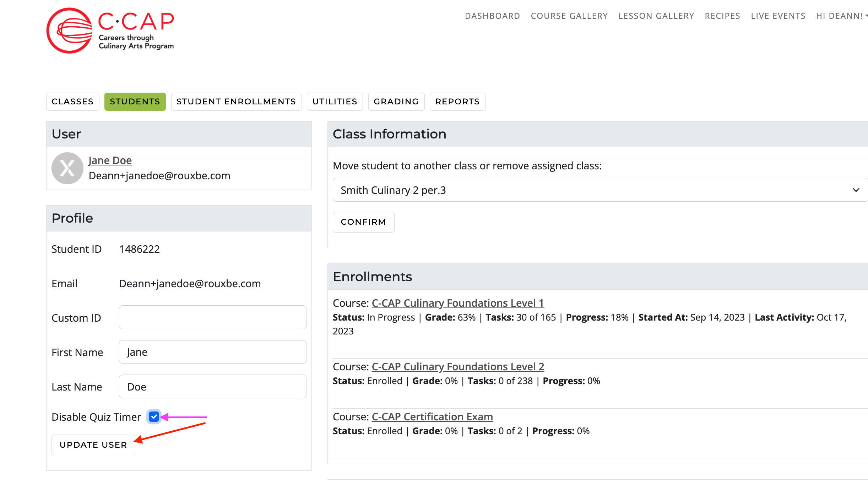Open the C-CAP Certification Exam course link

click(432, 416)
